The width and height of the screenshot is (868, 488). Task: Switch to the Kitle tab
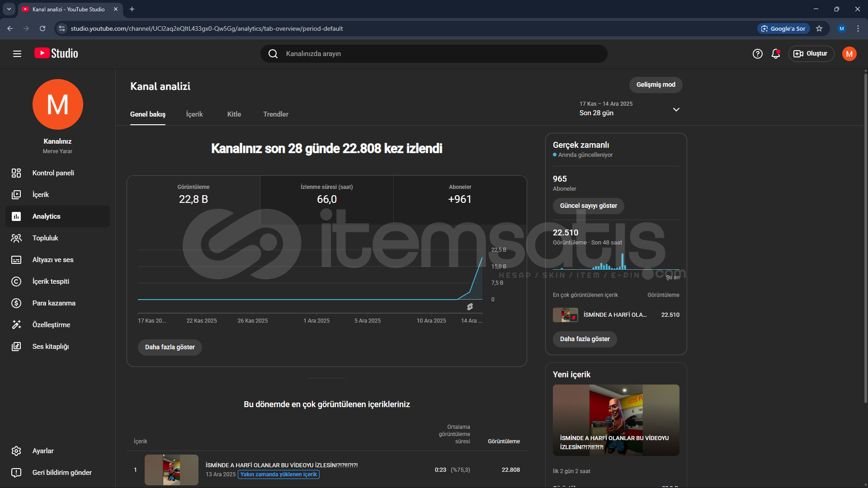click(x=234, y=114)
